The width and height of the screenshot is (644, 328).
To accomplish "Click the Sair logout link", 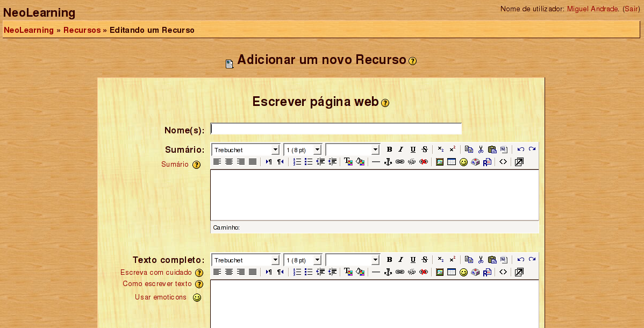I will [x=632, y=9].
